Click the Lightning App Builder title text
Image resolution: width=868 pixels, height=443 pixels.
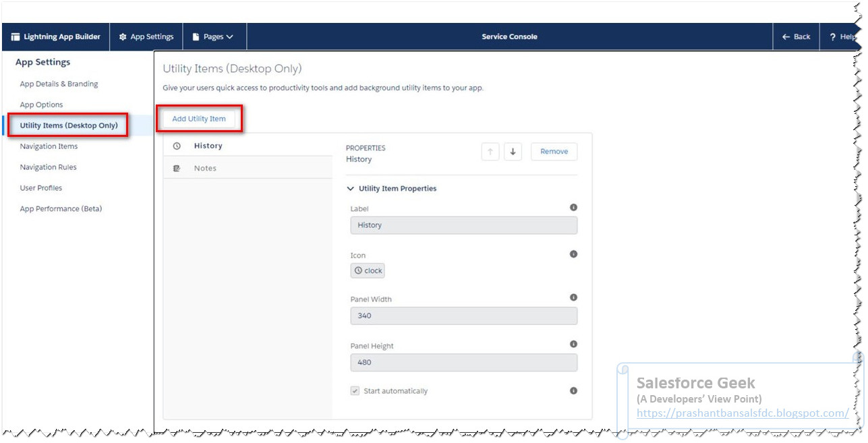click(62, 37)
